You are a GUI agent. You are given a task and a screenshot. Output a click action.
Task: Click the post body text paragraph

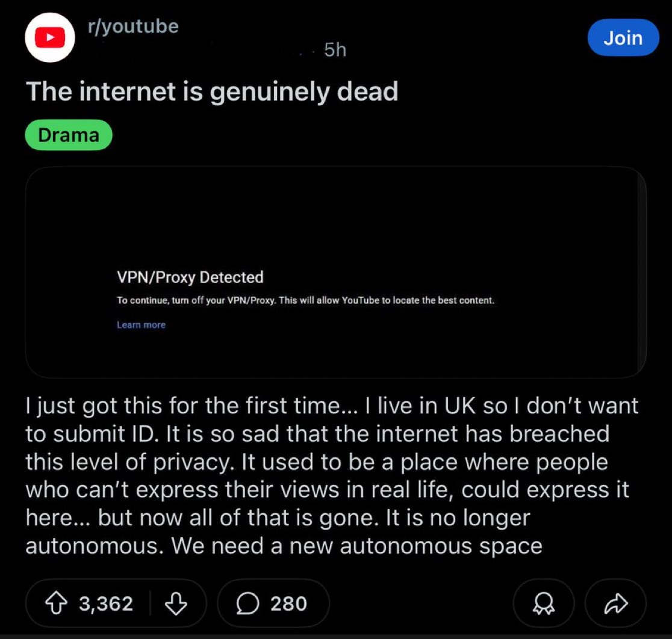[332, 475]
